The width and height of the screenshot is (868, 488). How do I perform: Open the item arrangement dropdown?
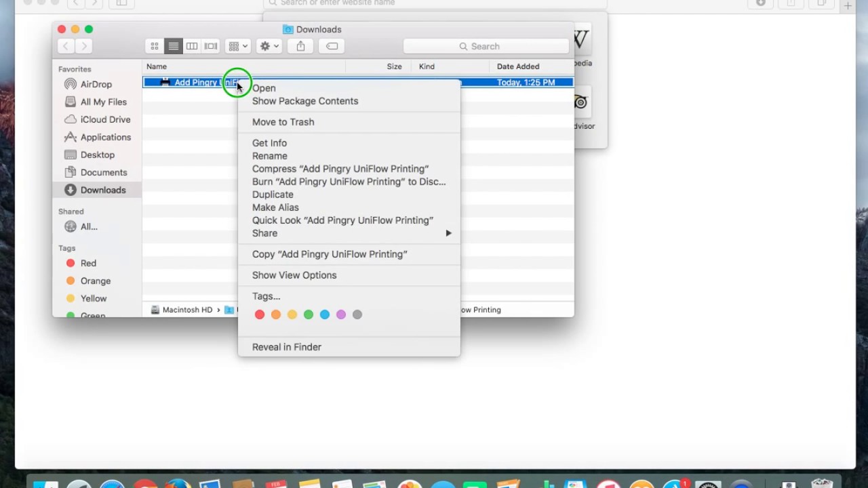pos(238,46)
